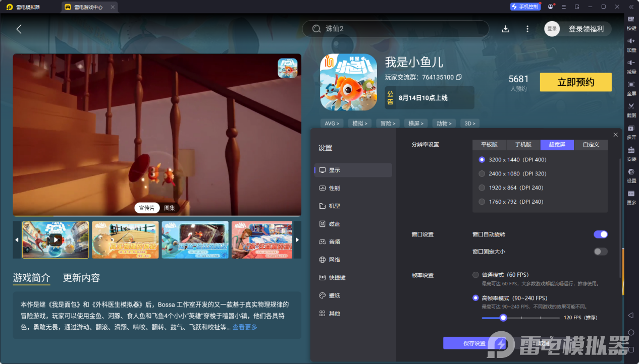
Task: Show next thumbnails with right arrow
Action: tap(297, 240)
